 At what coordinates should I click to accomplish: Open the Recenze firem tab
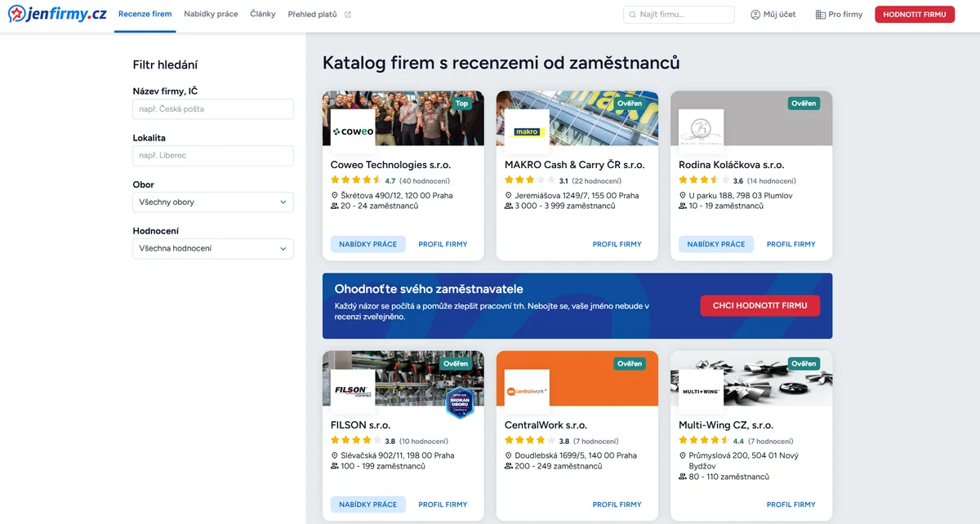tap(145, 15)
